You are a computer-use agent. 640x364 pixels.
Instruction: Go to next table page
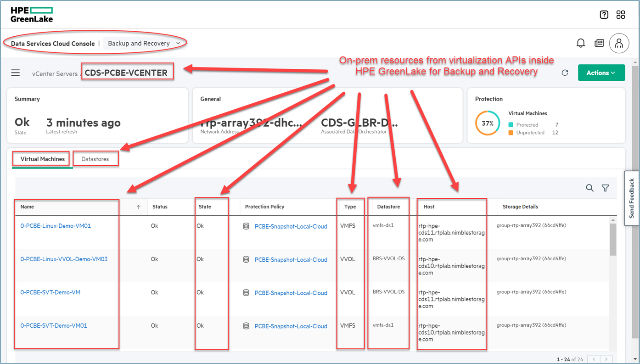pos(606,359)
